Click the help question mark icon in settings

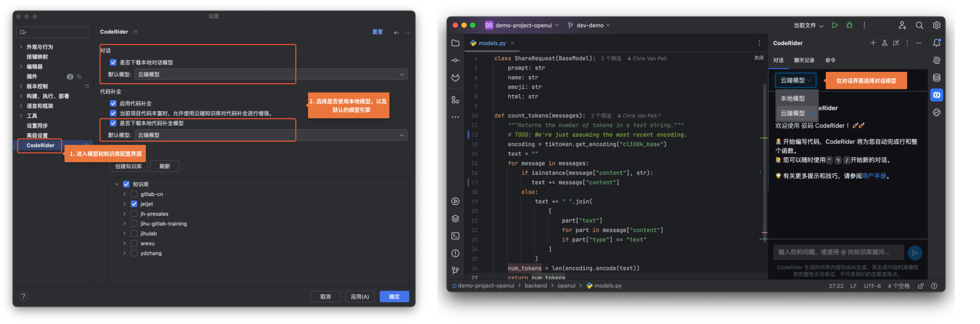(23, 296)
